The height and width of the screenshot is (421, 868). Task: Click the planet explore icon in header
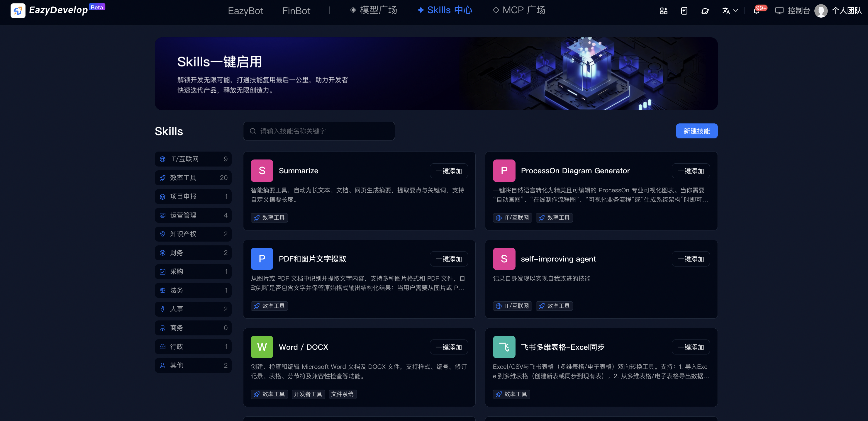[x=705, y=11]
